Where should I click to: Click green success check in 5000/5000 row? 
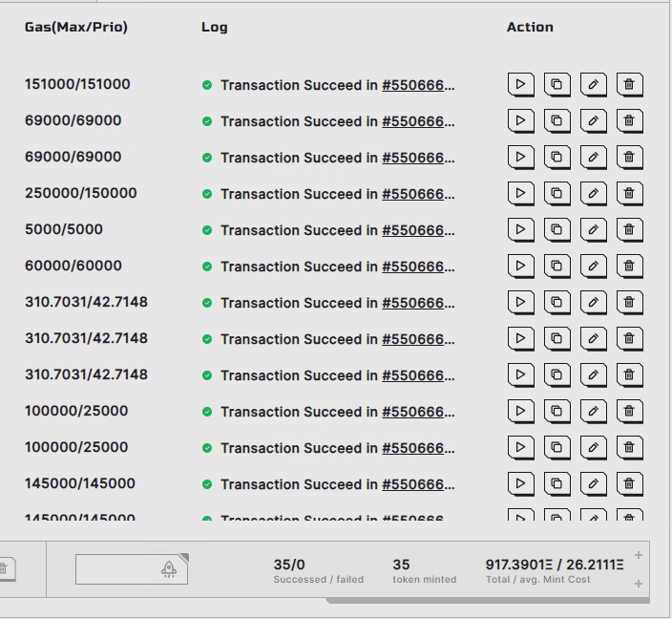tap(207, 230)
